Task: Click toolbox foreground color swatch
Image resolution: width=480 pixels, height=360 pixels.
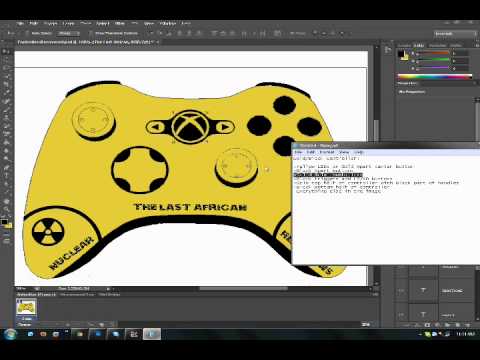Action: tap(4, 222)
